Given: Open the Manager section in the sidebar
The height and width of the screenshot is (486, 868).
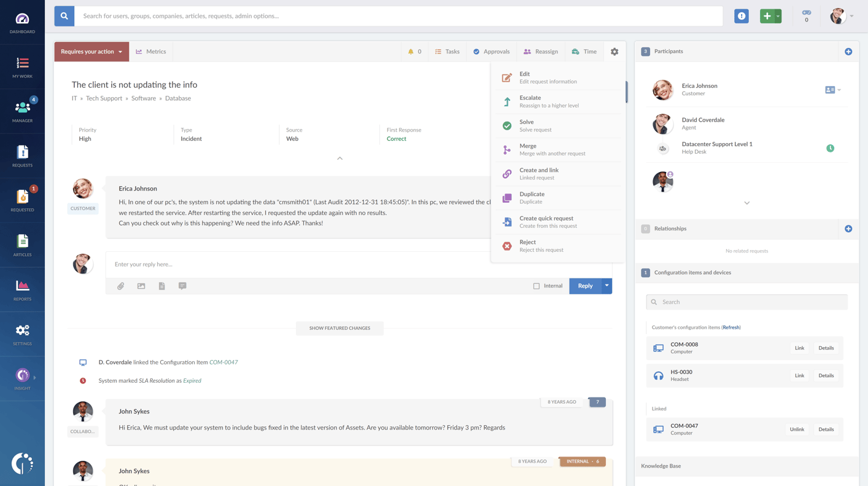Looking at the screenshot, I should [x=22, y=111].
